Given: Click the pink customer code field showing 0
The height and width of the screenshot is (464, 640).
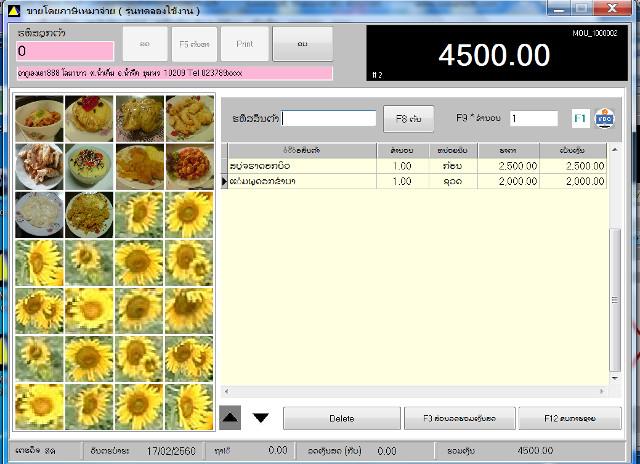Looking at the screenshot, I should (x=65, y=51).
